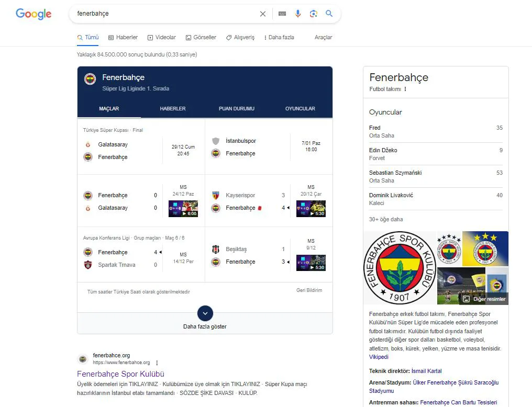The width and height of the screenshot is (532, 407).
Task: Open the large Fenerbahçe 1907 crest image
Action: pos(400,268)
